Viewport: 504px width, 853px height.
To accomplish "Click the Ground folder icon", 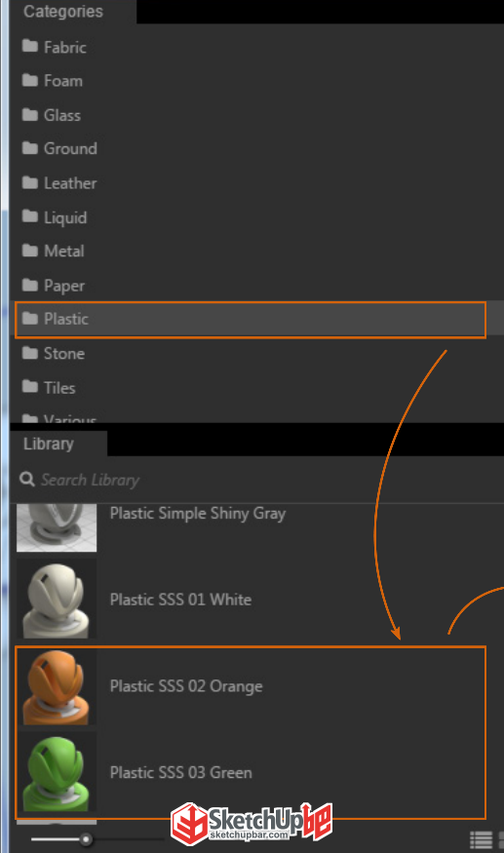I will point(30,148).
